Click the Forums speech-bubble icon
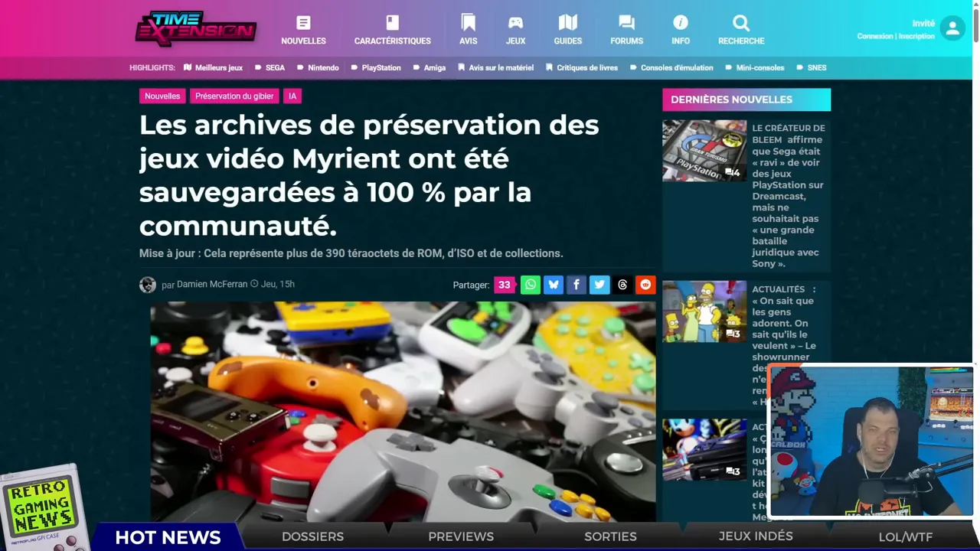 tap(626, 22)
